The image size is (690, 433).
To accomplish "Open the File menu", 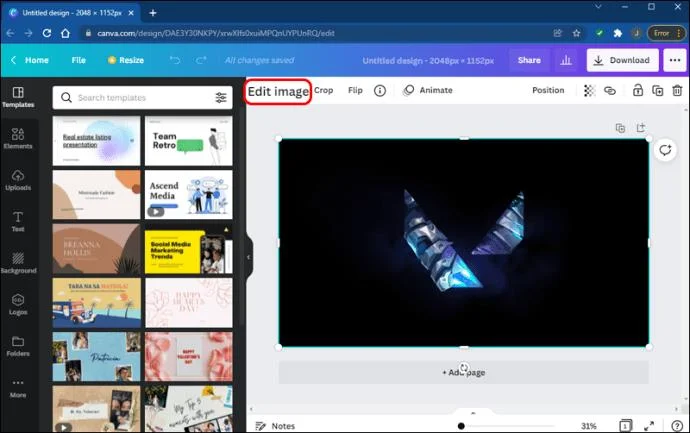I will tap(78, 60).
